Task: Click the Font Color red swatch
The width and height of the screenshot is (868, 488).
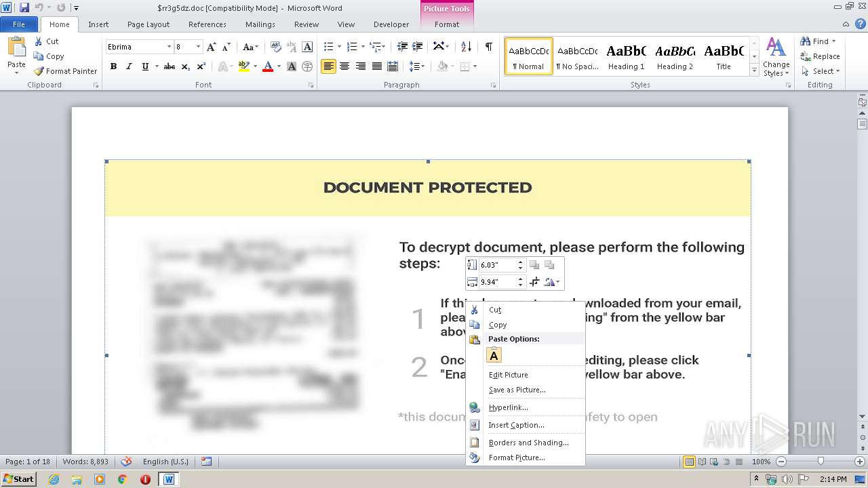Action: (x=268, y=66)
